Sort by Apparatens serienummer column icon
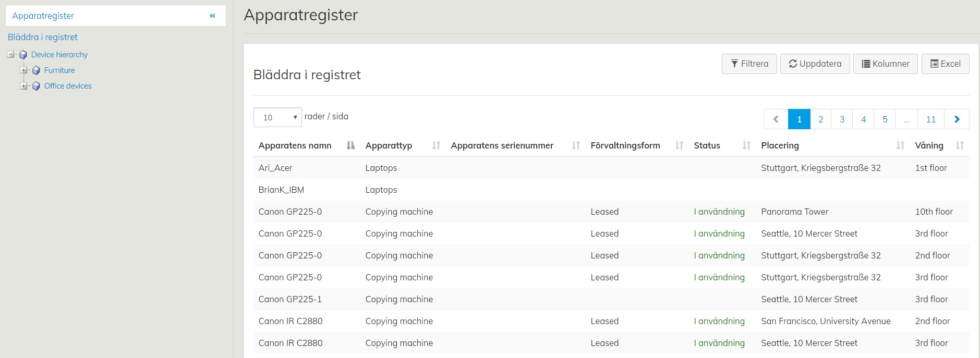Screen dimensions: 980x358 point(576,145)
